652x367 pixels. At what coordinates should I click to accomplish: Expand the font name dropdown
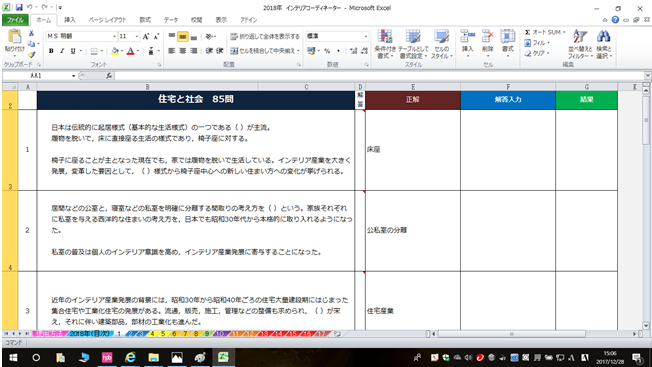coord(114,37)
